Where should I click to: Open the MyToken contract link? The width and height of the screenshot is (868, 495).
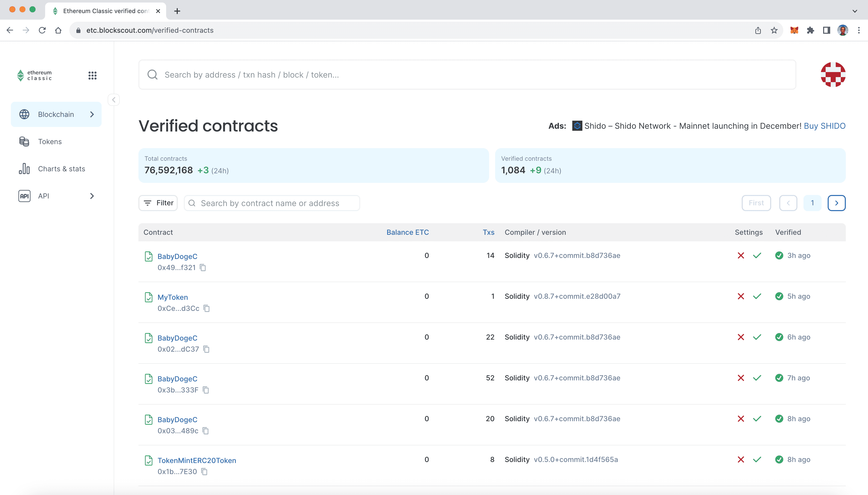[172, 297]
